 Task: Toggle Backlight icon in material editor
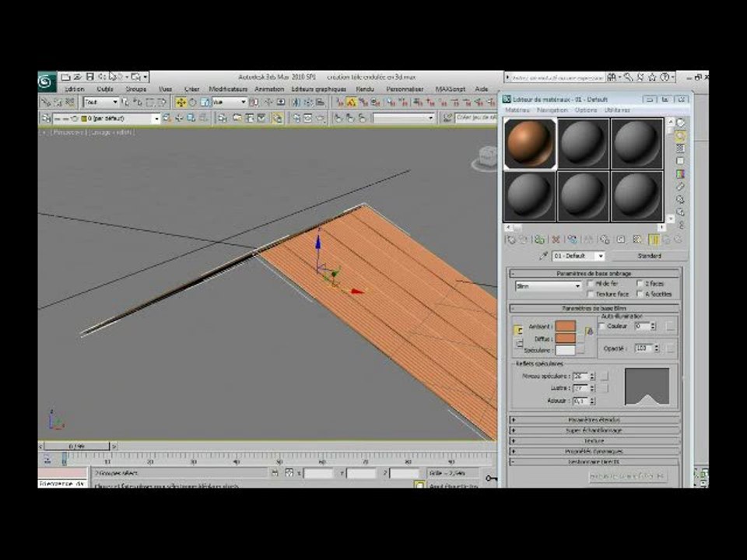680,136
